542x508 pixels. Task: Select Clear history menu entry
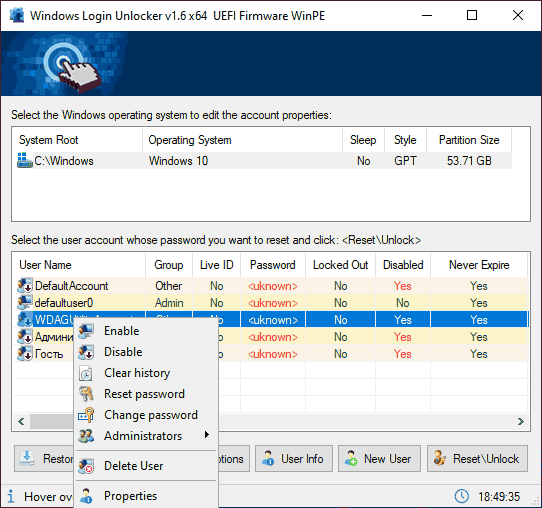pyautogui.click(x=146, y=373)
